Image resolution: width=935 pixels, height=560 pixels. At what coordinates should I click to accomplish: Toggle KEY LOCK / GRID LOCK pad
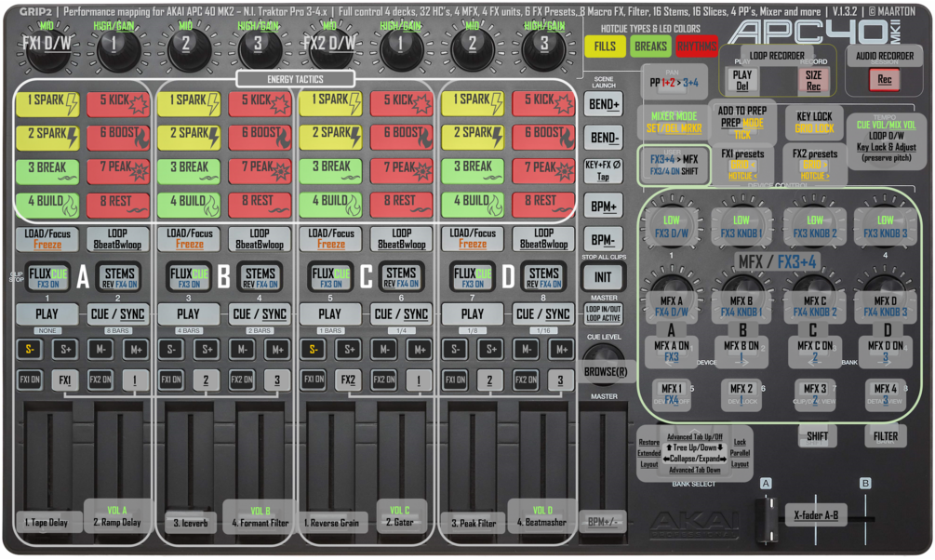point(814,122)
